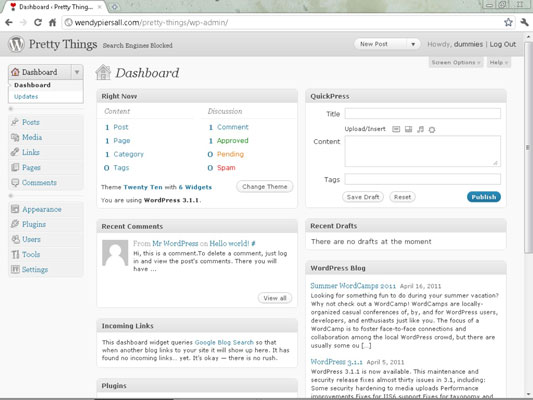Open the Appearance menu

click(42, 209)
